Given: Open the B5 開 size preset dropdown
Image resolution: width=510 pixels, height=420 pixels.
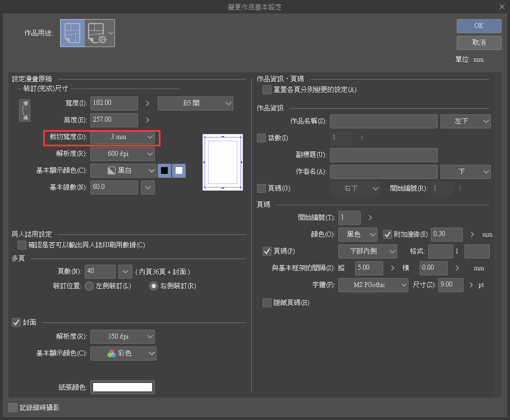Looking at the screenshot, I should (195, 103).
